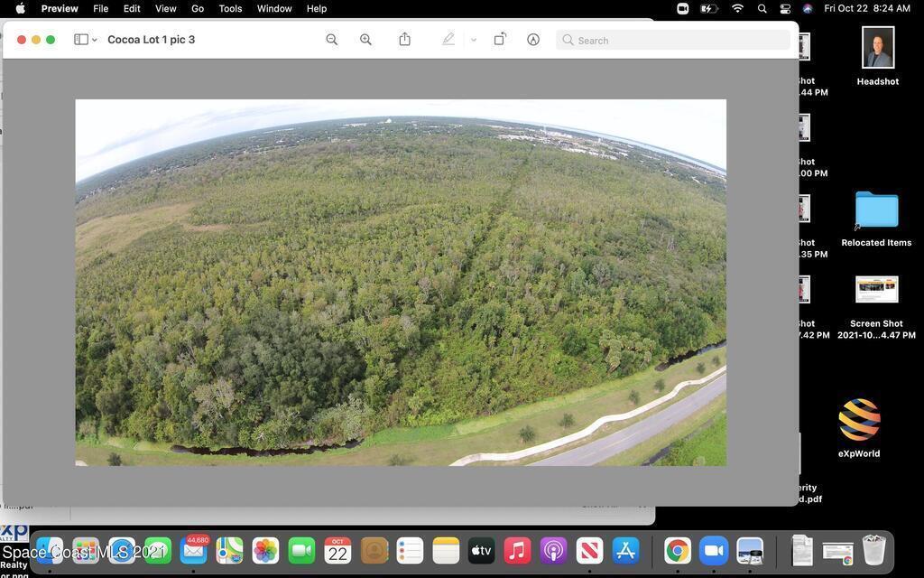924x578 pixels.
Task: Click the Search field in Preview
Action: coord(677,40)
